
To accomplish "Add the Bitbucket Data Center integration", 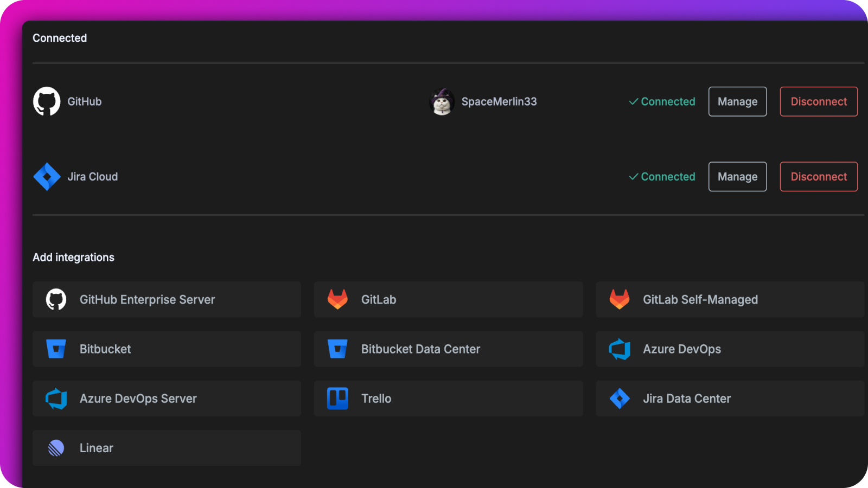I will (x=448, y=349).
